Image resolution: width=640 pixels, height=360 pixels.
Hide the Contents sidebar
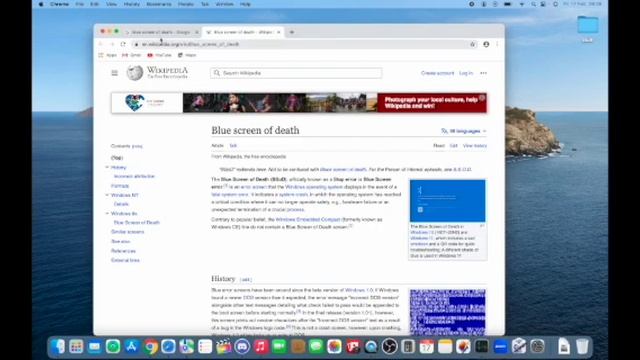coord(137,146)
